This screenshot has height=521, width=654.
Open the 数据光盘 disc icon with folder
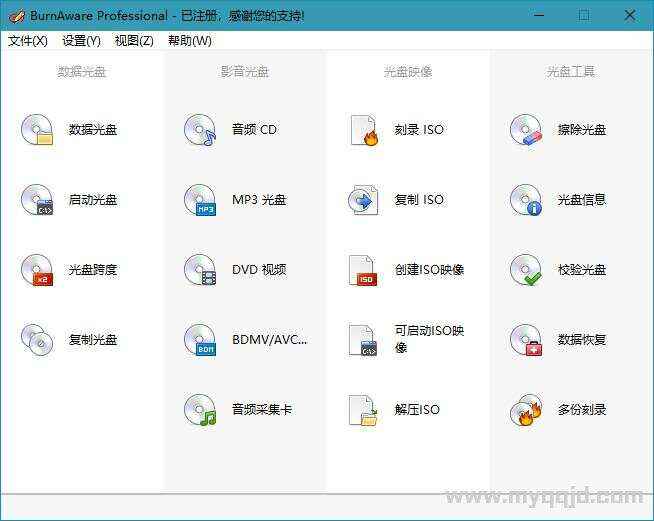(x=37, y=130)
